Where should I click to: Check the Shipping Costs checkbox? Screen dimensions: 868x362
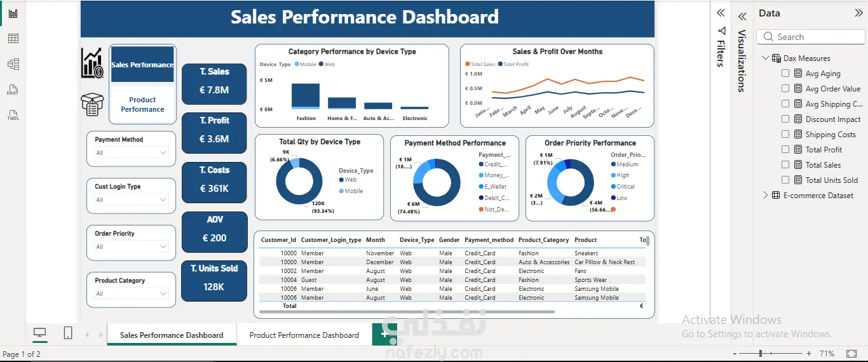click(x=785, y=134)
